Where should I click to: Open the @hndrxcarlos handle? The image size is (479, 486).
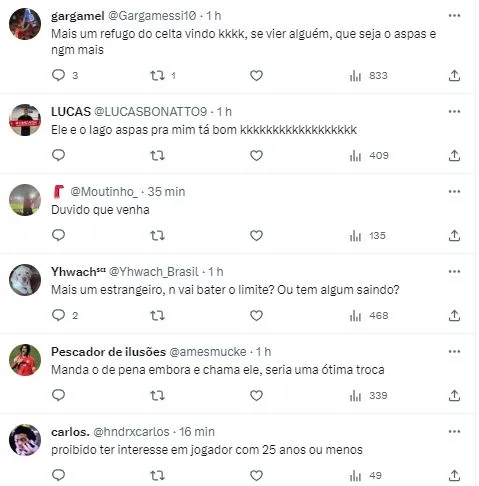point(131,432)
